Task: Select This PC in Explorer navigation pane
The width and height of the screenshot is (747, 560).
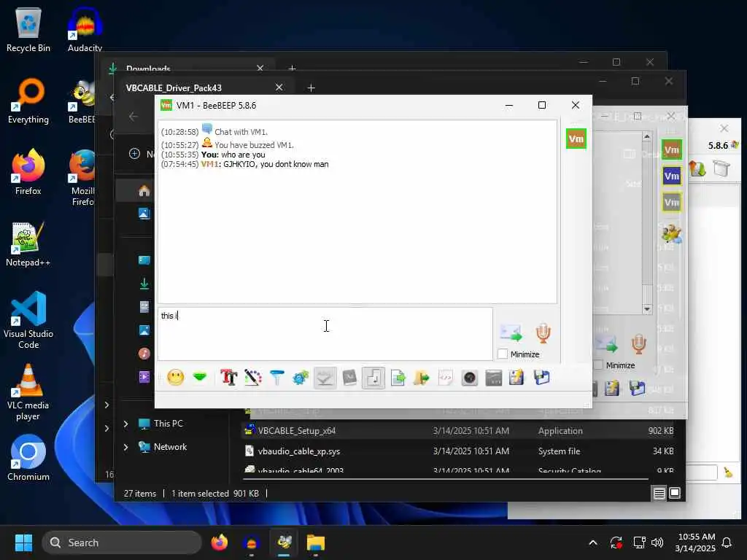Action: point(168,424)
